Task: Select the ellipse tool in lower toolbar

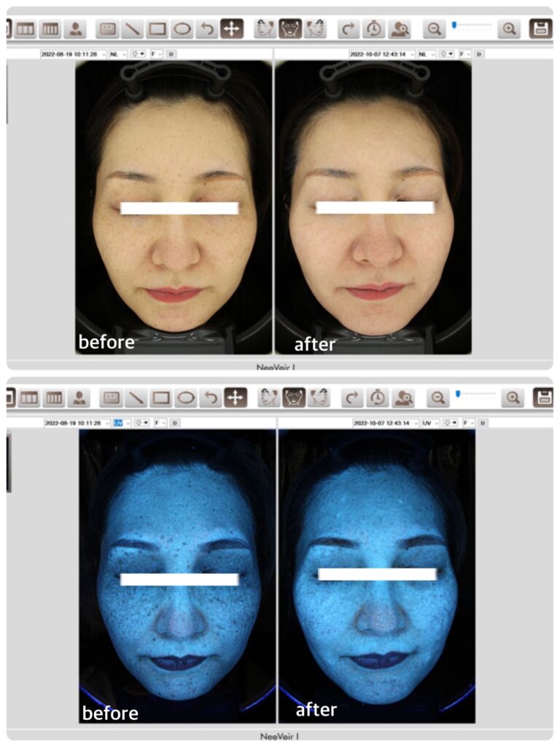Action: (x=185, y=398)
